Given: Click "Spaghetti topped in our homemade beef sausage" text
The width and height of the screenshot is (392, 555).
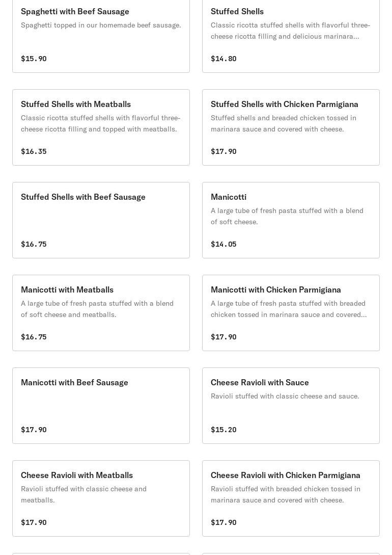Looking at the screenshot, I should pos(101,25).
